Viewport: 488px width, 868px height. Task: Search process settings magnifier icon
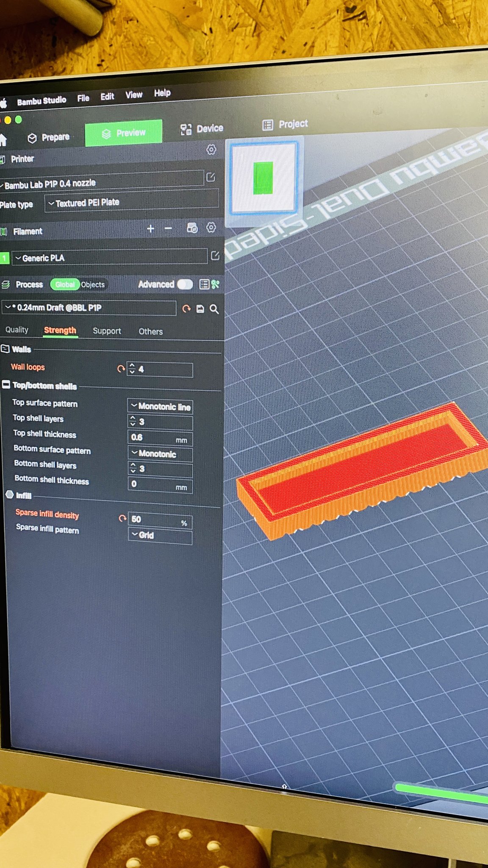pos(214,309)
